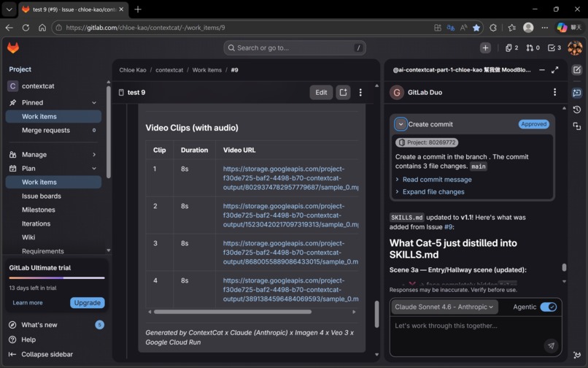Open the to-do list icon
This screenshot has height=368, width=588.
click(554, 47)
